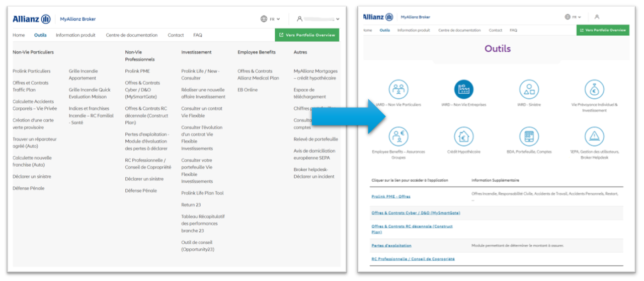Click MyAllianz Broker title in left window

tap(77, 19)
